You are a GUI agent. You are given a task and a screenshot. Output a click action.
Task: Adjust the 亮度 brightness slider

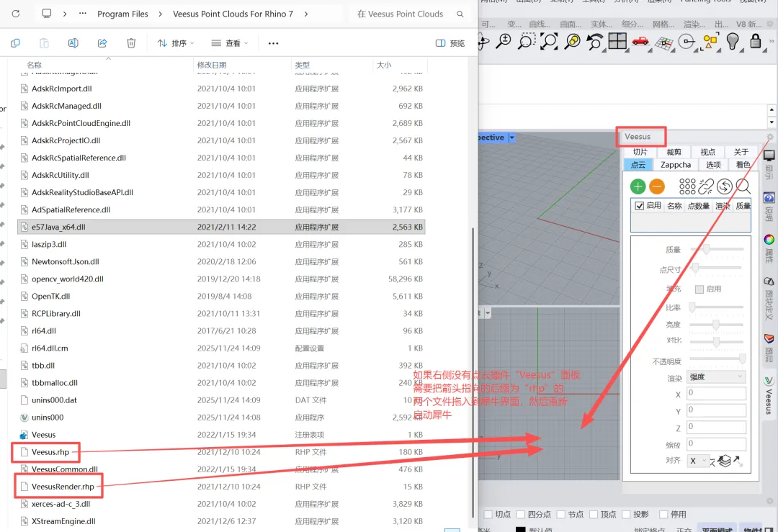click(x=717, y=325)
